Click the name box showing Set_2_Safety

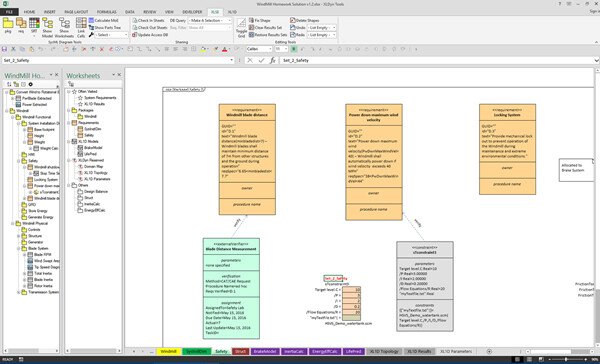[117, 60]
